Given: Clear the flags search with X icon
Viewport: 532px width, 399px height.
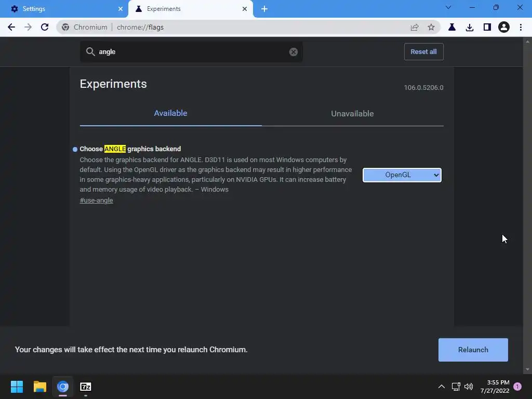Looking at the screenshot, I should tap(294, 52).
